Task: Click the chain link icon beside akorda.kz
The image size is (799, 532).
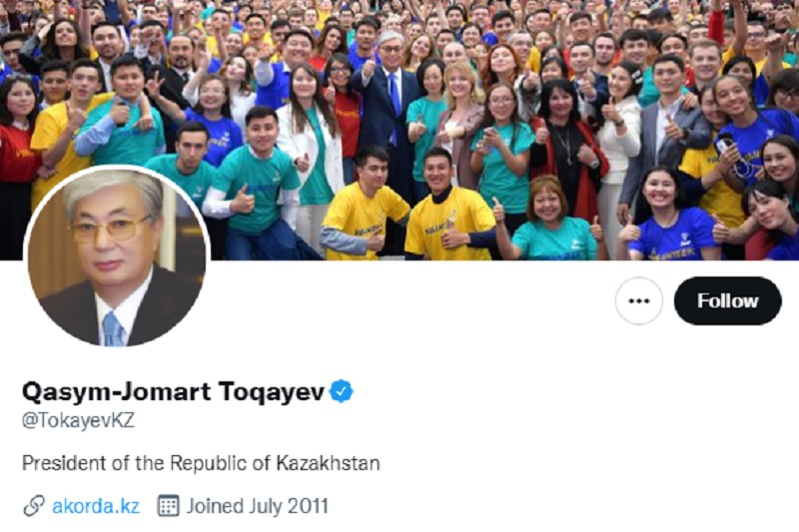Action: point(34,506)
